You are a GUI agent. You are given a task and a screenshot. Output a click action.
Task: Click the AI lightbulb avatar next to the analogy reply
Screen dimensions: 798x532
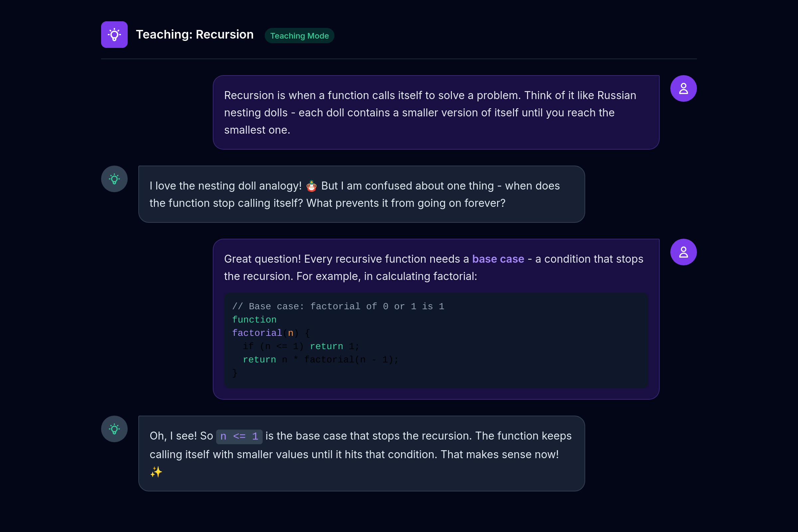pyautogui.click(x=114, y=179)
